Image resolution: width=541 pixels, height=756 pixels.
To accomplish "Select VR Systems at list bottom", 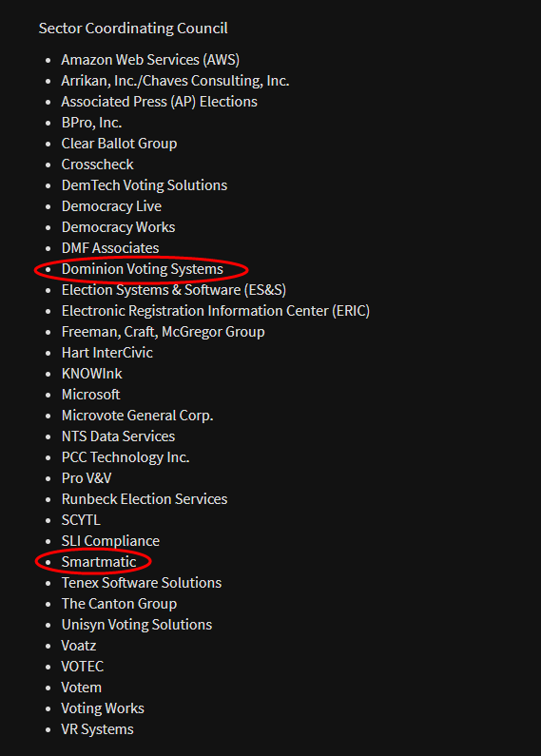I will coord(97,729).
